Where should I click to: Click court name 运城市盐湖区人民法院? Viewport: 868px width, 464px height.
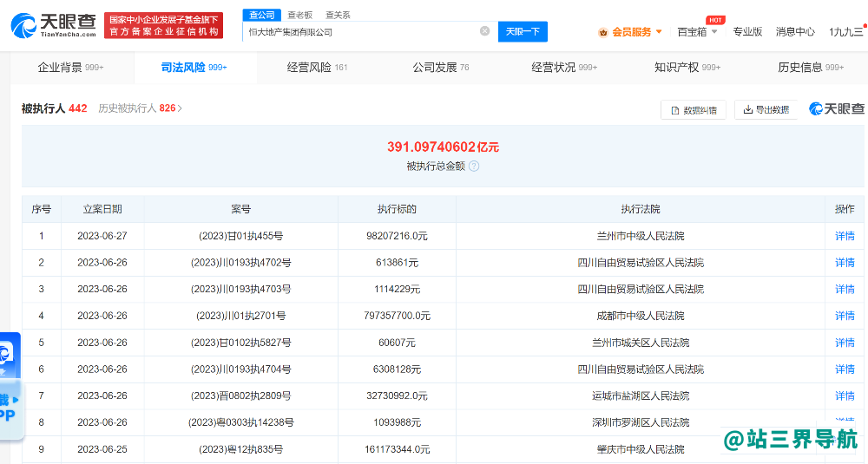[x=641, y=396]
